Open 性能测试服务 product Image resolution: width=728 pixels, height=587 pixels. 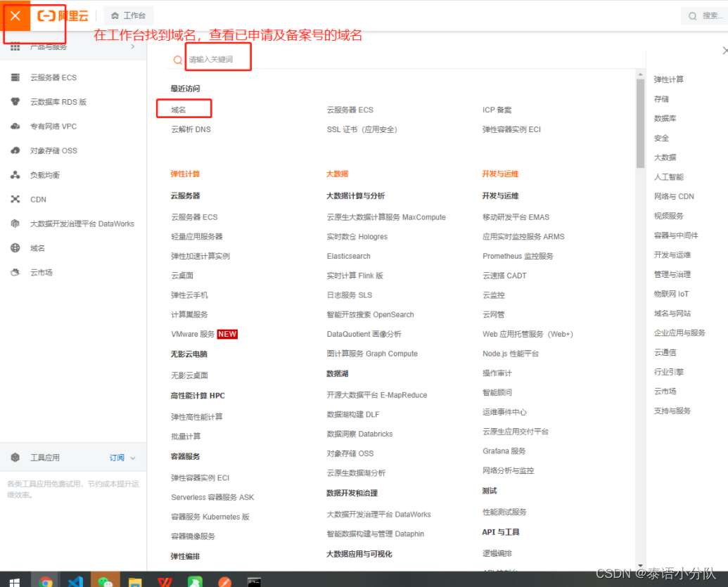click(505, 512)
